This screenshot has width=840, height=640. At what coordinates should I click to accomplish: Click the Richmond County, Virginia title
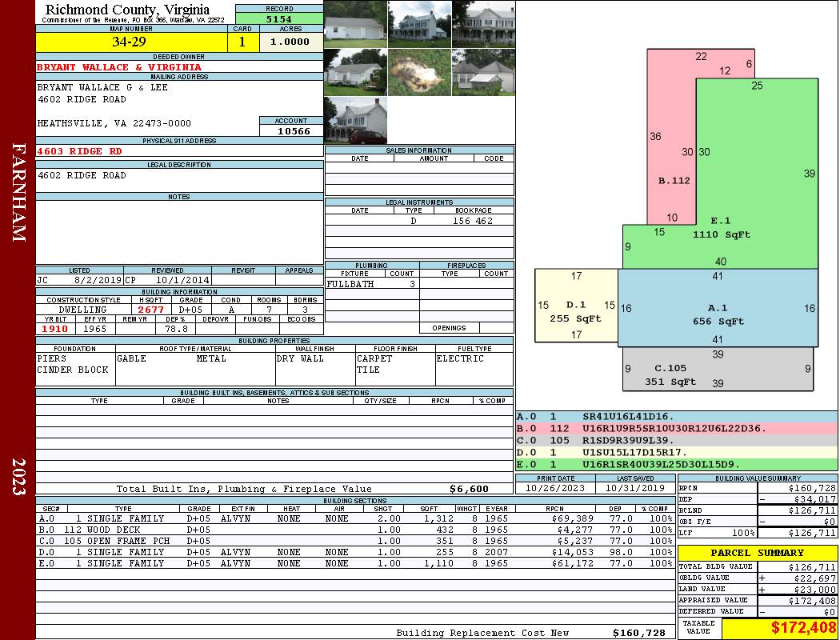127,10
